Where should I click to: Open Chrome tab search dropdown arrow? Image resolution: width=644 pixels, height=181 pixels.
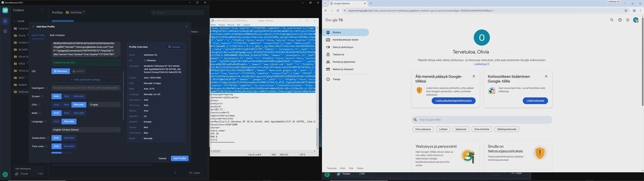(x=325, y=3)
